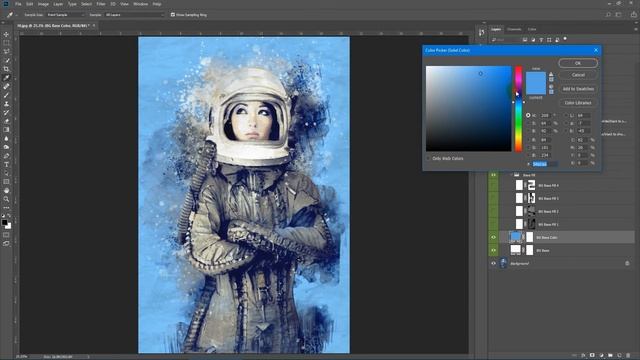Click the BG Base Color layer thumbnail
The width and height of the screenshot is (640, 360).
coord(516,237)
